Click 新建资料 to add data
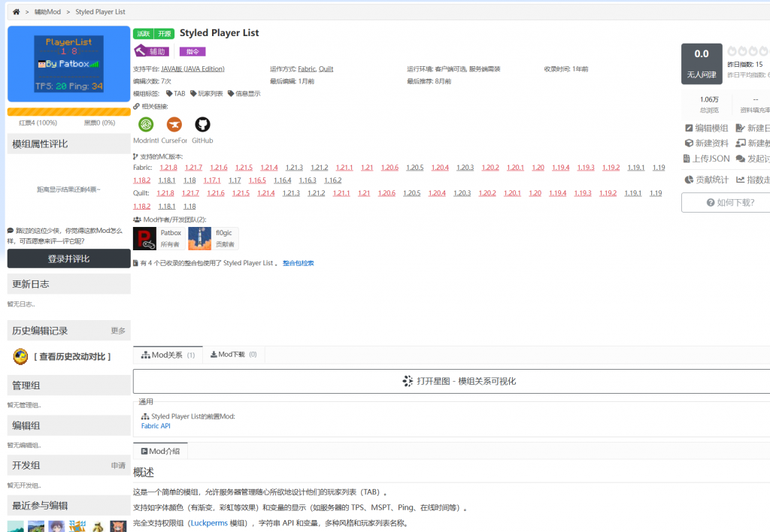The image size is (770, 532). pos(707,144)
